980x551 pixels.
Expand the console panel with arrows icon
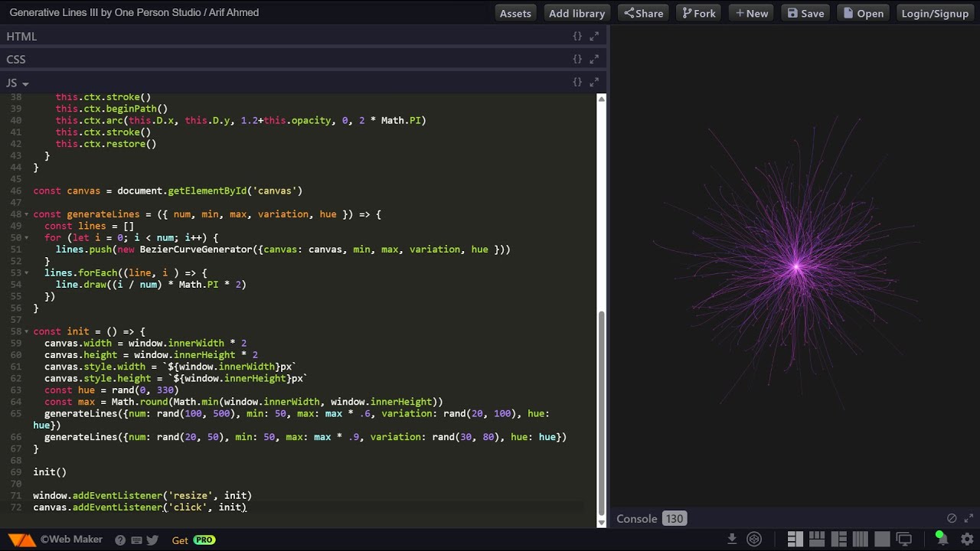(968, 518)
